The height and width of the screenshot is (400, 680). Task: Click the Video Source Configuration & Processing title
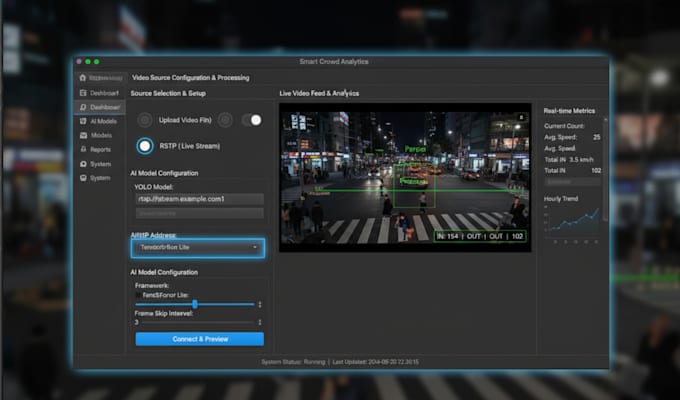191,78
